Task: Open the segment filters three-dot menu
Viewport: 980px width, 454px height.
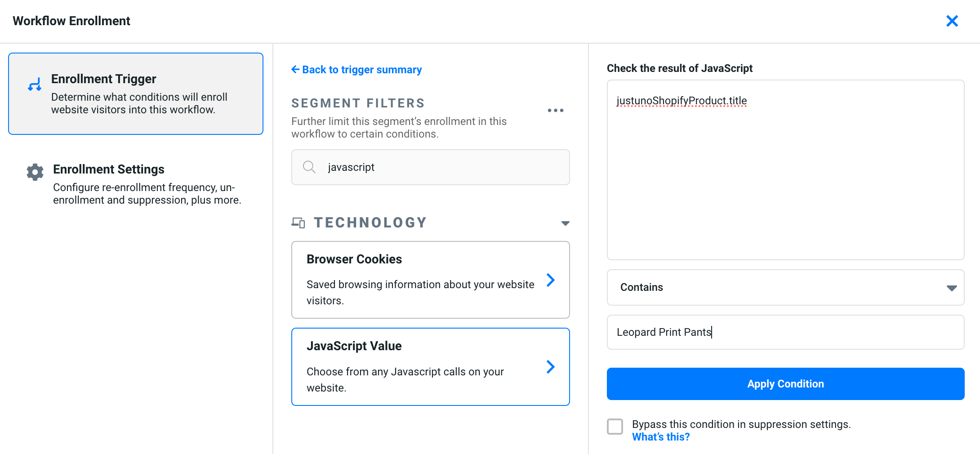Action: [555, 111]
